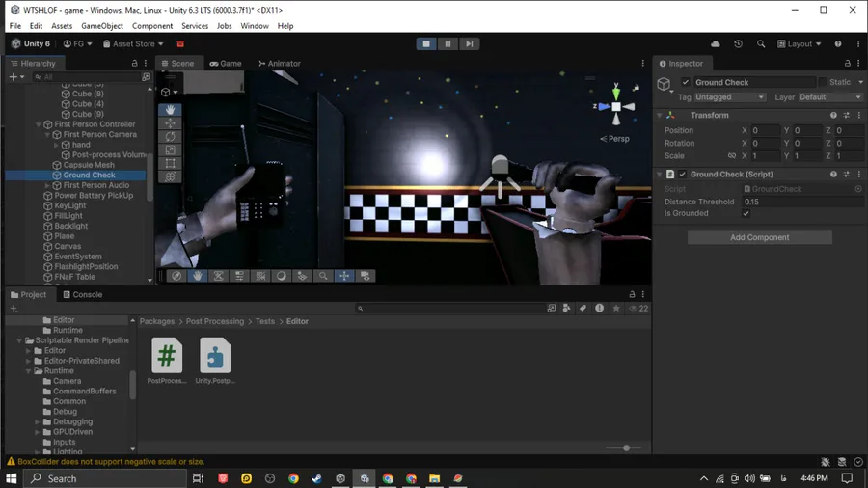This screenshot has height=488, width=868.
Task: Select the Move tool in scene toolbar
Action: click(170, 122)
